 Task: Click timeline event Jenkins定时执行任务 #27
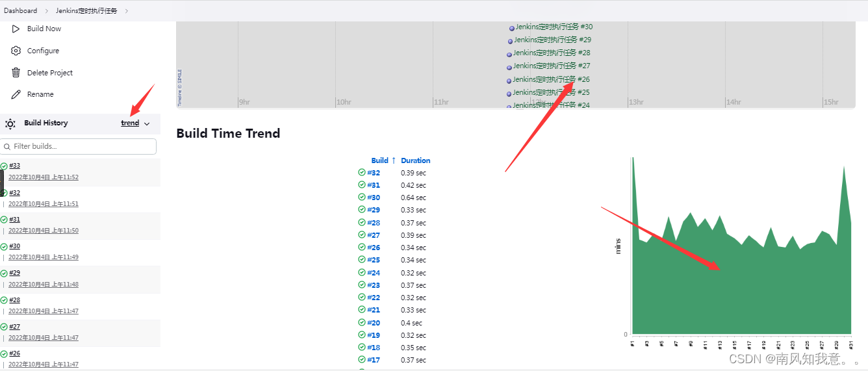[552, 66]
